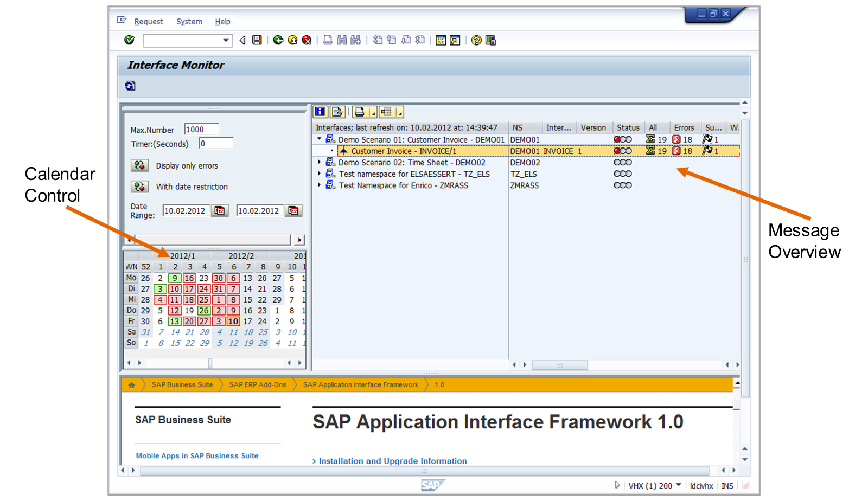Expand the Test Namespace for Enrico node

(319, 185)
